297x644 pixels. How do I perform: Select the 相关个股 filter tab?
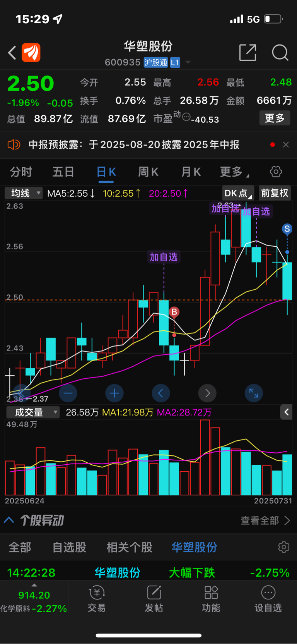[130, 547]
